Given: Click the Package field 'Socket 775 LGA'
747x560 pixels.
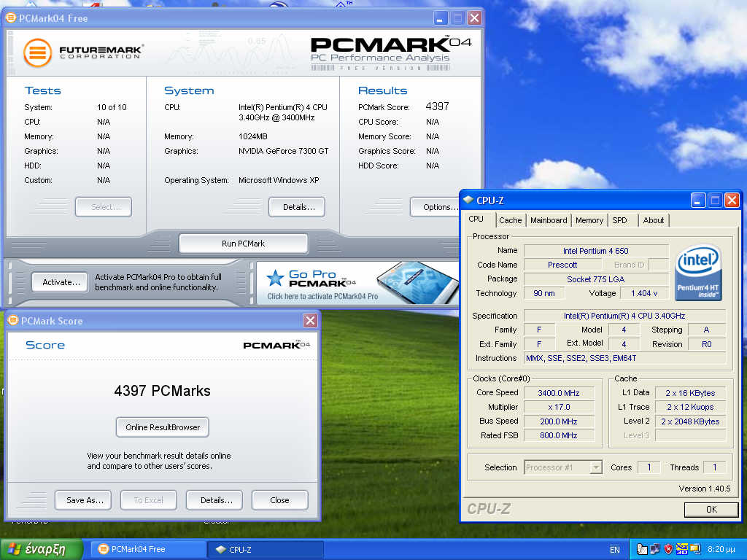Looking at the screenshot, I should pos(595,279).
